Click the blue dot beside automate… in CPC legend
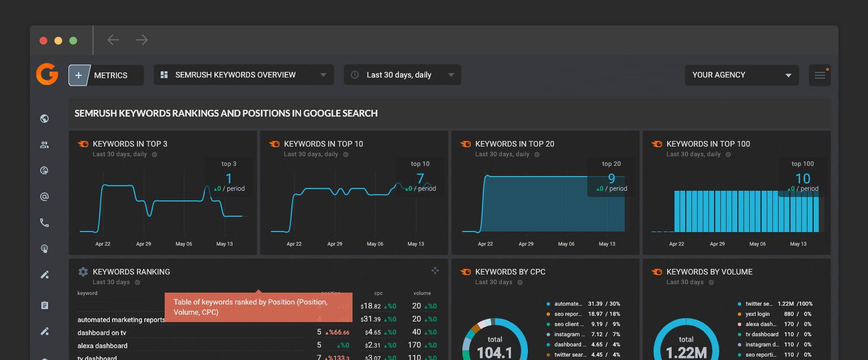The height and width of the screenshot is (360, 868). coord(549,304)
